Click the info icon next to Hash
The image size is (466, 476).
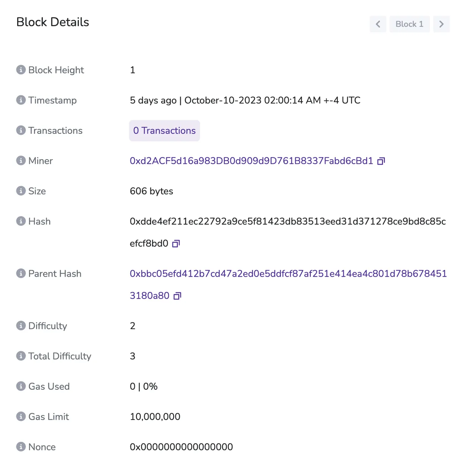[x=21, y=221]
